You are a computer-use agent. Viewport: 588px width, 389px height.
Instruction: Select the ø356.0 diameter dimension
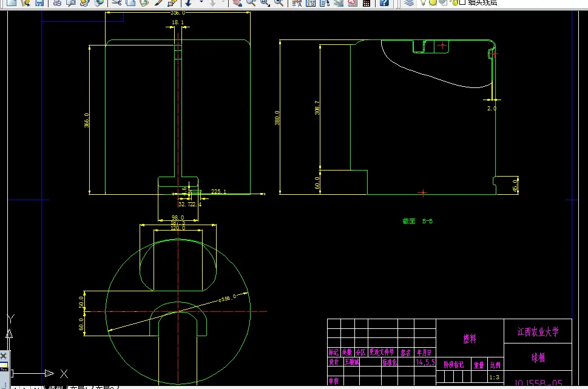coord(227,298)
